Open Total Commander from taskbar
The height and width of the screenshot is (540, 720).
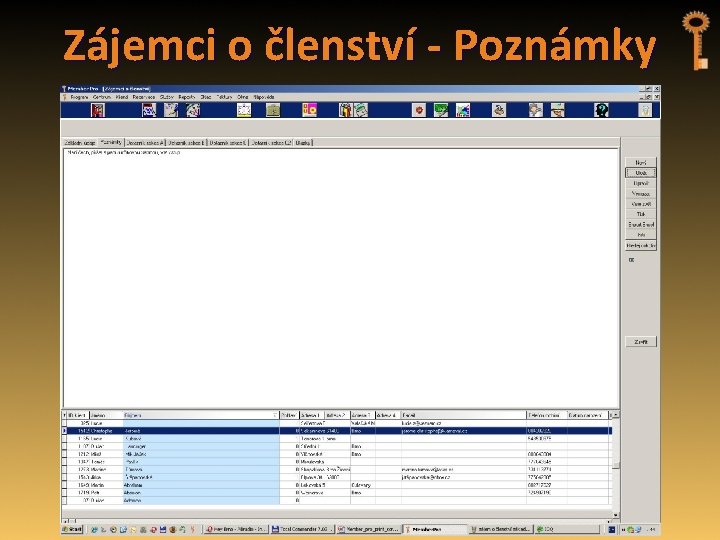point(303,529)
